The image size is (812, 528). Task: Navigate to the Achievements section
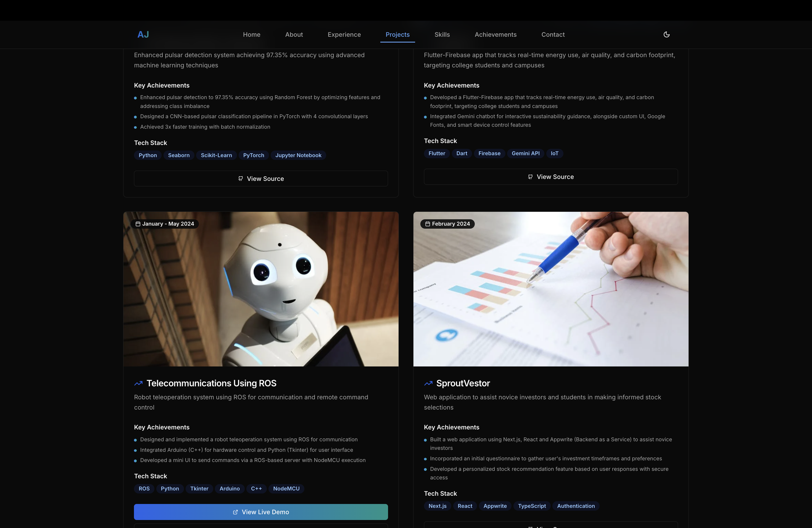point(495,35)
